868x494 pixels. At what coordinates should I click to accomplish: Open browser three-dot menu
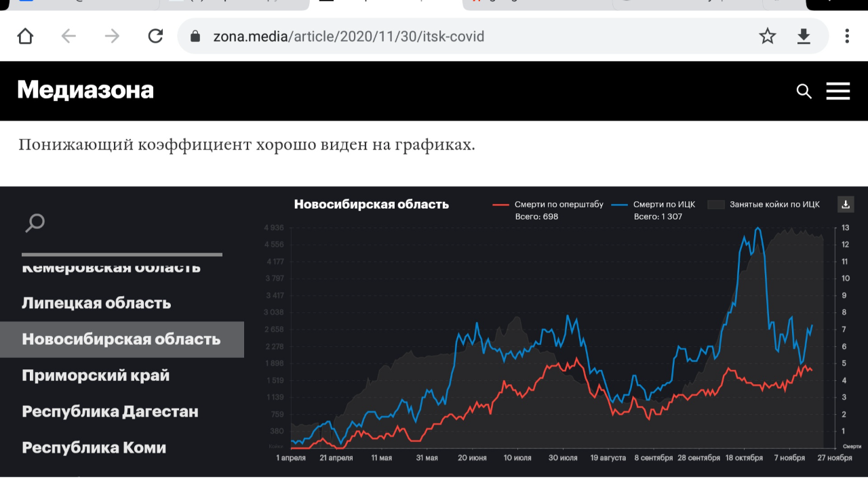pyautogui.click(x=846, y=37)
